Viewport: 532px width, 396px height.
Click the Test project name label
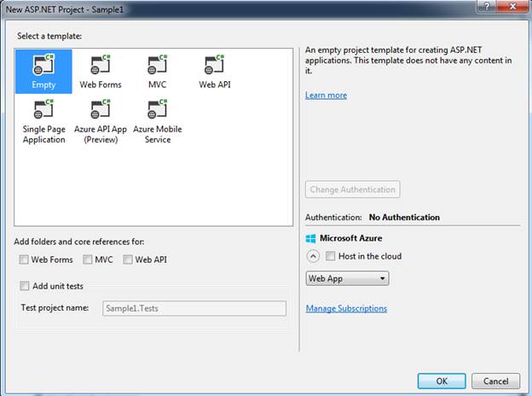tap(55, 308)
